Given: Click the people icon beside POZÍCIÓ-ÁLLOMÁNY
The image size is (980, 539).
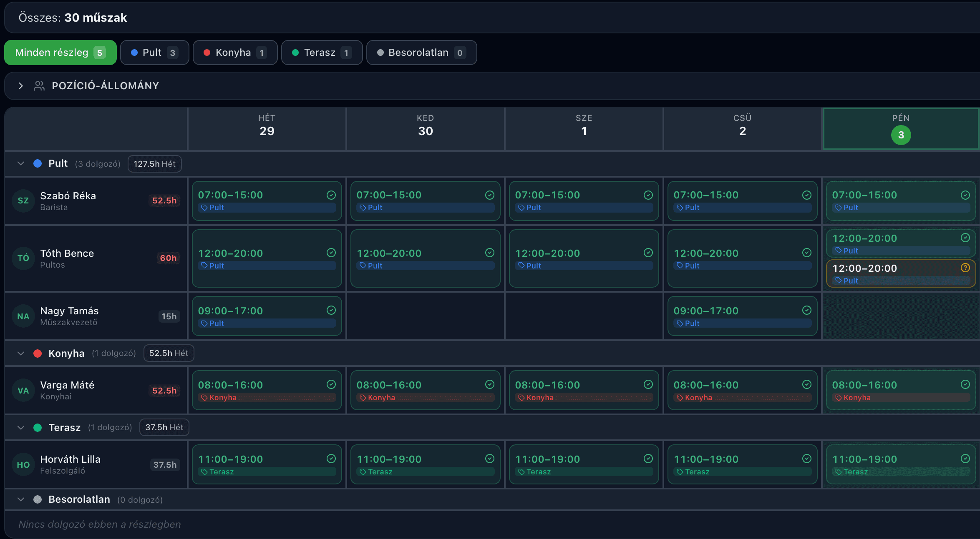Looking at the screenshot, I should 39,86.
